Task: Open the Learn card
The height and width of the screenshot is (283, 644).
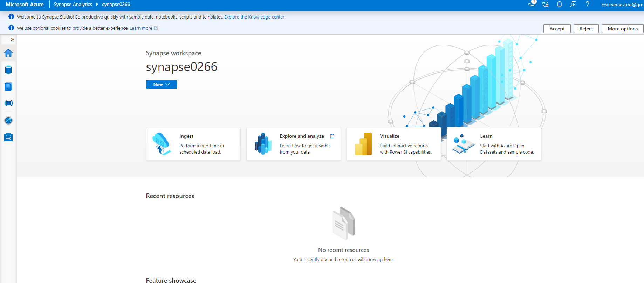Action: click(494, 144)
